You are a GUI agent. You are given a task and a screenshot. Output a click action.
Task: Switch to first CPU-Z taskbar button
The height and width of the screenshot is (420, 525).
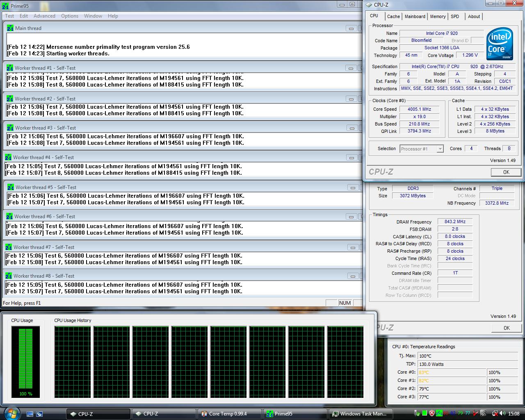(98, 414)
